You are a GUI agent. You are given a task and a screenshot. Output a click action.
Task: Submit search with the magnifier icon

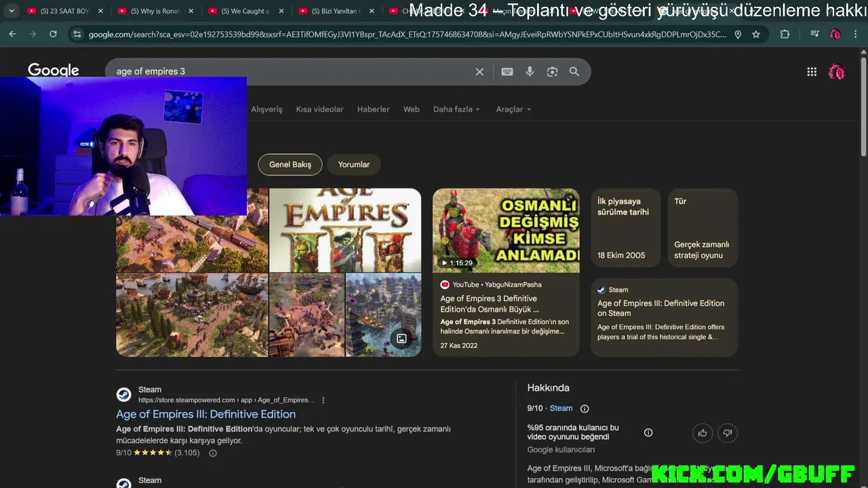(x=574, y=72)
